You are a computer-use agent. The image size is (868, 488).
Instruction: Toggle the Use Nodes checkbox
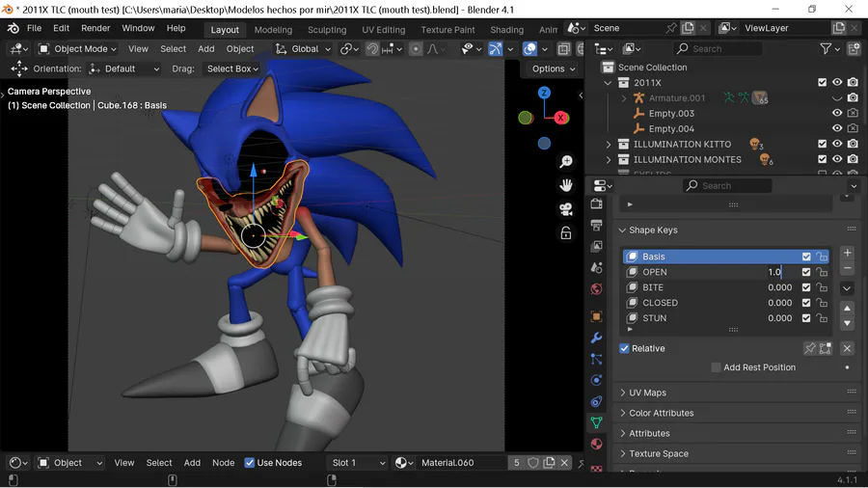pos(250,463)
